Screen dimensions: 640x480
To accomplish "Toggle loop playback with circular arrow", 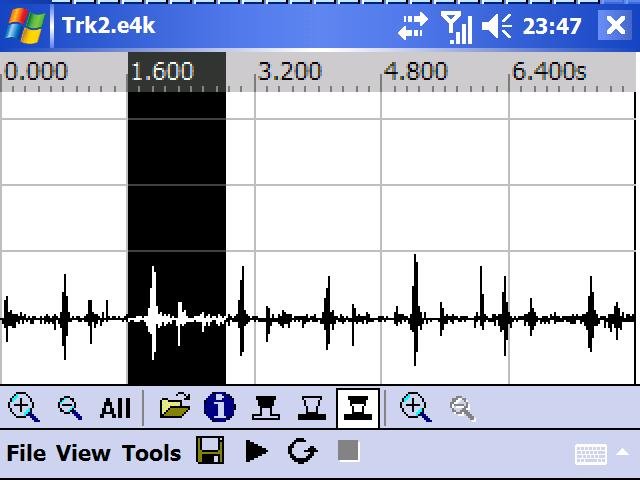I will (x=302, y=451).
